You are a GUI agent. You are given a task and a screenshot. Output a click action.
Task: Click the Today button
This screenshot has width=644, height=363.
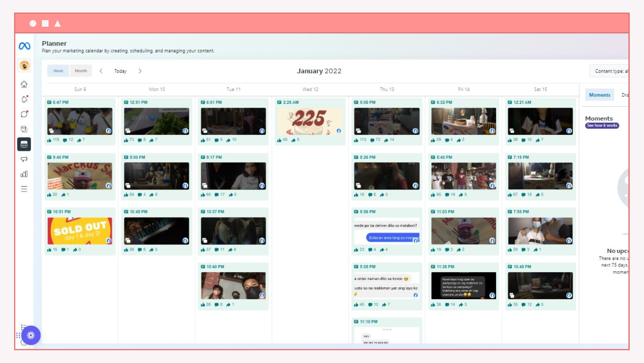click(120, 71)
